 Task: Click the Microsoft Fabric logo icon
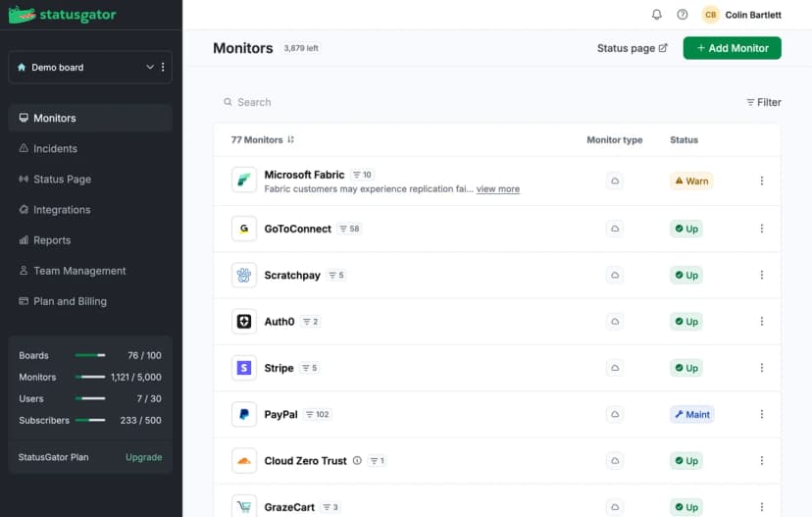click(244, 180)
